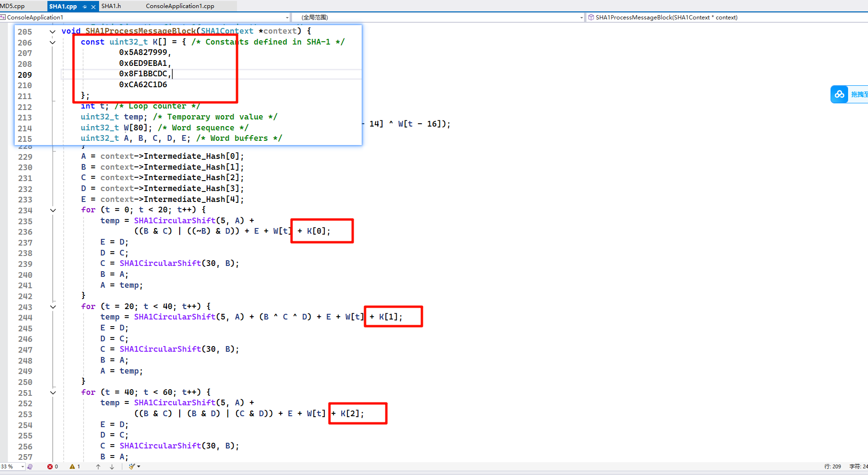Open the code cleanup profile dropdown arrow
Screen dimensions: 868x475
pos(138,466)
